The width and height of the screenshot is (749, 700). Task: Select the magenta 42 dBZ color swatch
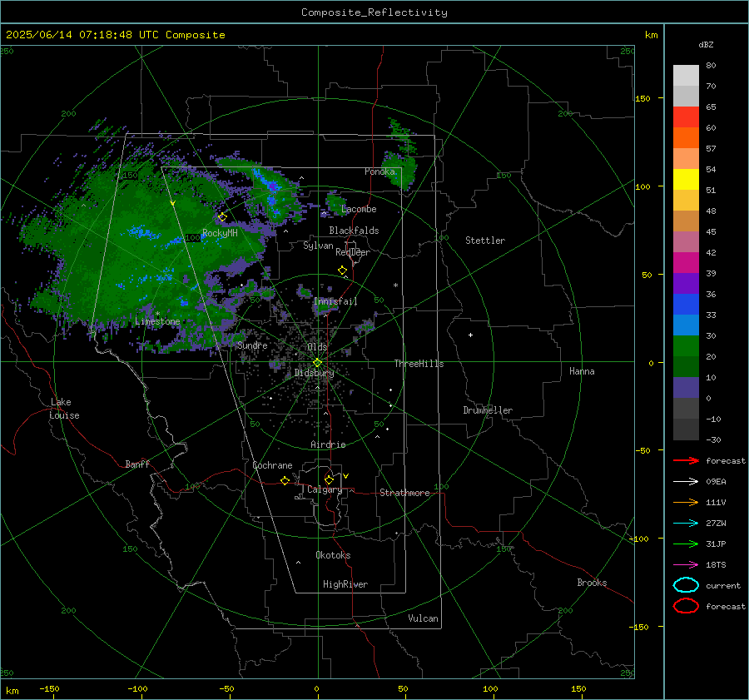click(x=686, y=263)
